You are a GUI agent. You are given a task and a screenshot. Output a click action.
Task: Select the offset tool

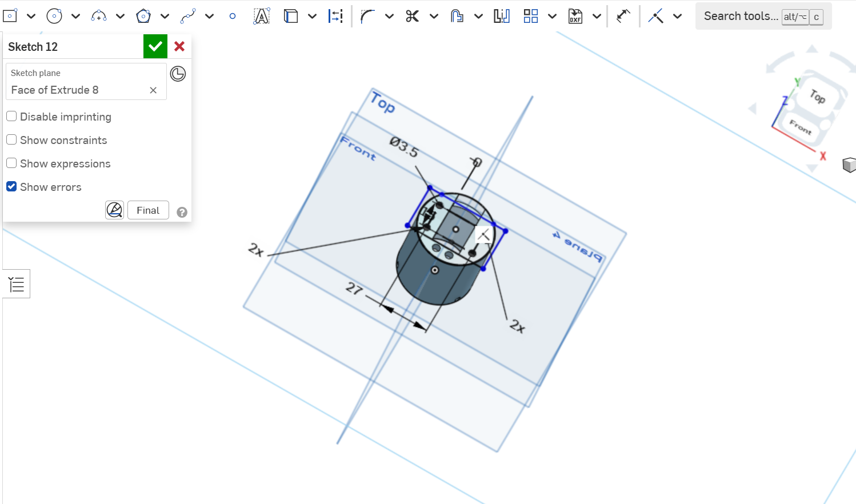point(457,16)
